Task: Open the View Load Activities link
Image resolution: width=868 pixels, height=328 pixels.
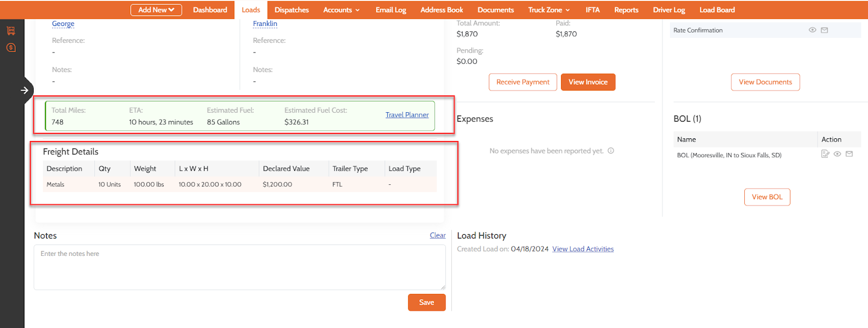Action: point(583,249)
